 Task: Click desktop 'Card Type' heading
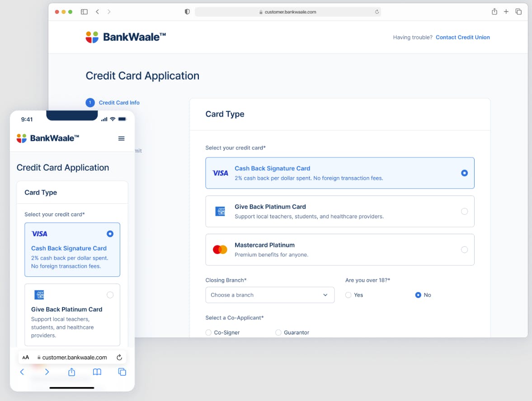(x=225, y=114)
